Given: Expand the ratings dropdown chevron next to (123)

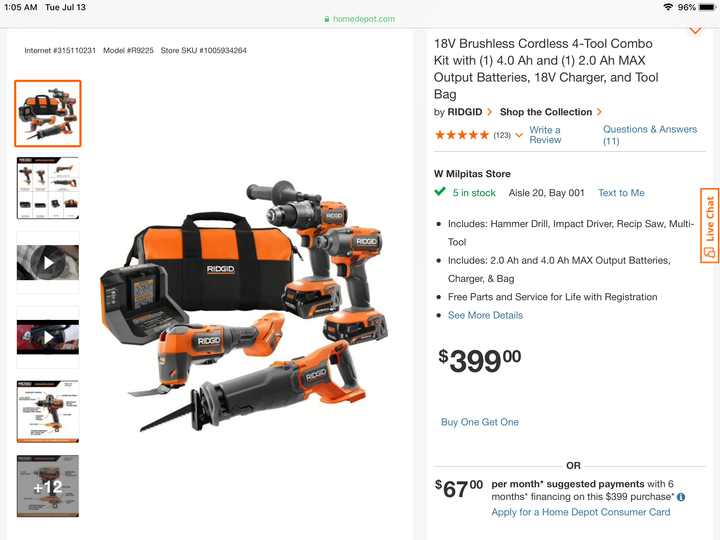Looking at the screenshot, I should click(x=519, y=135).
